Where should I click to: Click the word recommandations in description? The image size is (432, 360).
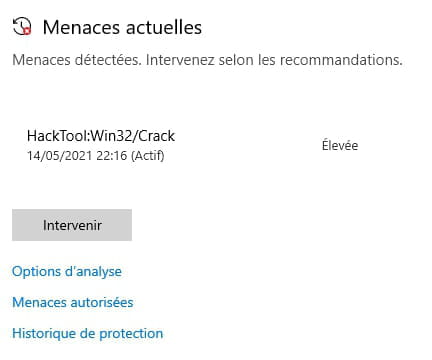[341, 60]
